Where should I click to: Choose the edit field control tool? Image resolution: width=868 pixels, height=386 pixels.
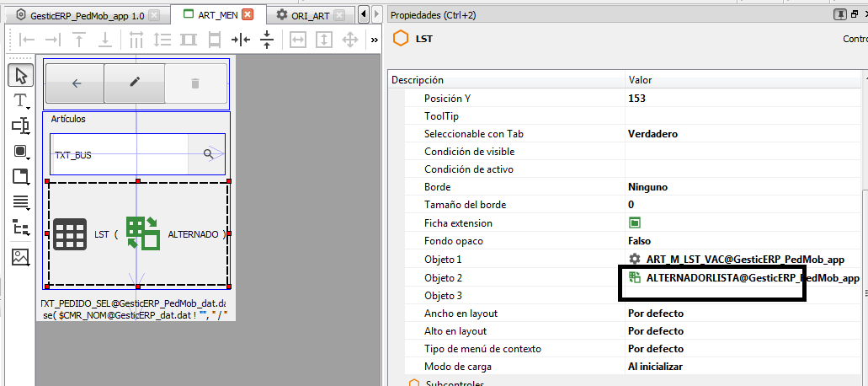point(20,126)
